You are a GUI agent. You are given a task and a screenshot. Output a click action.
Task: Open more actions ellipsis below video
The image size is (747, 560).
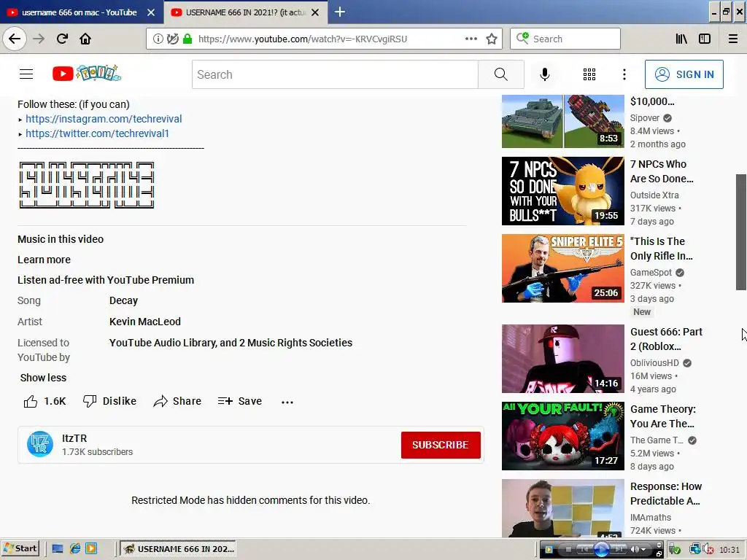point(287,402)
